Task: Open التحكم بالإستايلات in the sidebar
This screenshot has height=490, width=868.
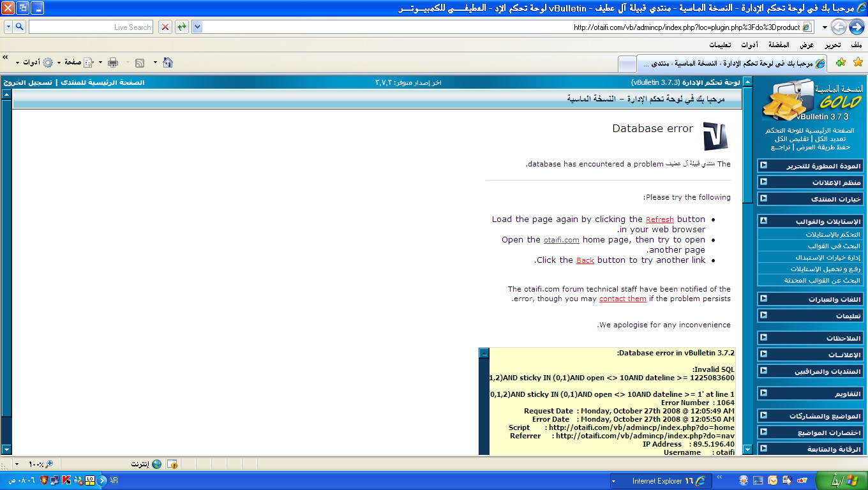Action: click(832, 234)
